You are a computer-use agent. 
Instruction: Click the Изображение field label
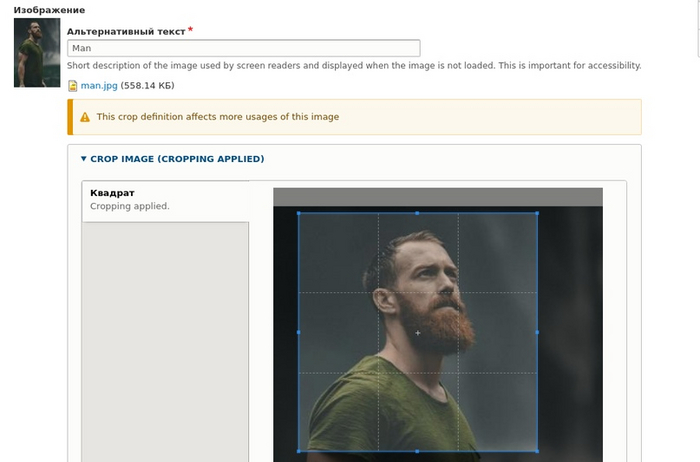(50, 10)
